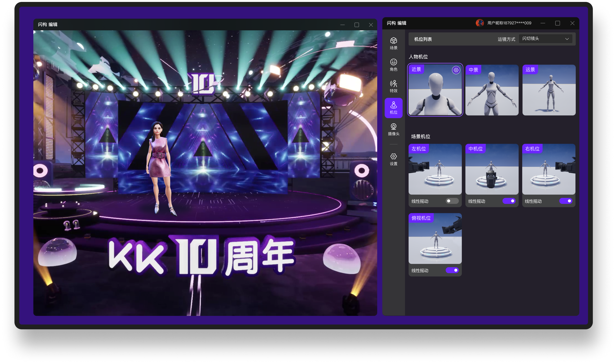Open the 摄像头 webcam panel

(x=394, y=130)
